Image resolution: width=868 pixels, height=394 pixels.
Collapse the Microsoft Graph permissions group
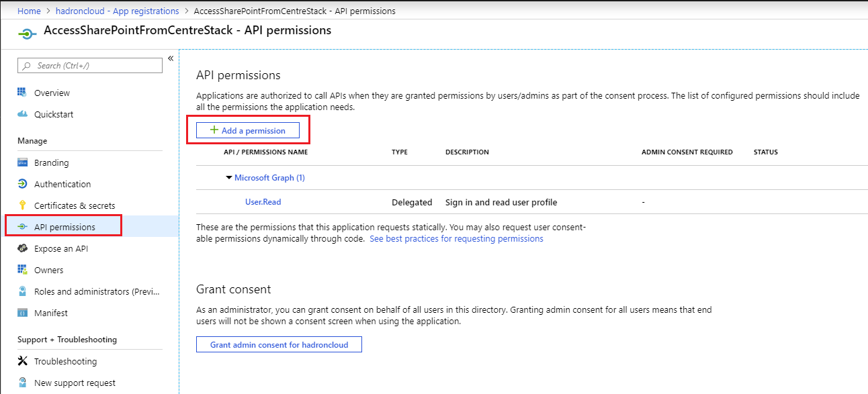click(229, 178)
